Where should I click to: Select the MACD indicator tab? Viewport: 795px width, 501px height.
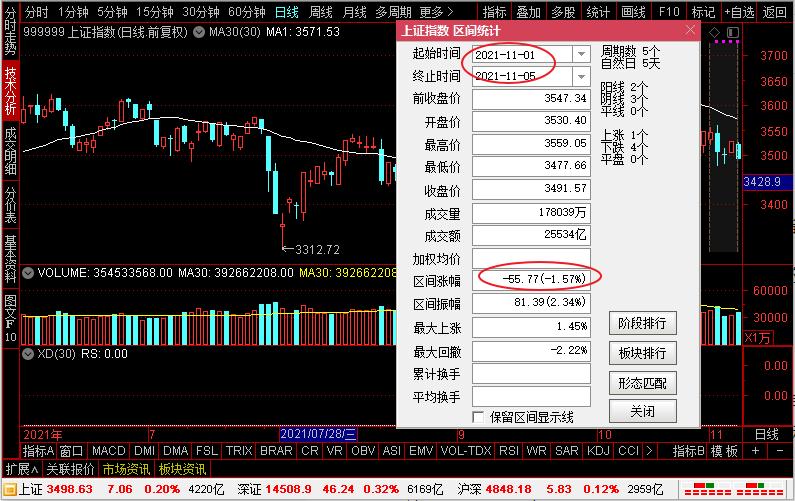(x=109, y=450)
